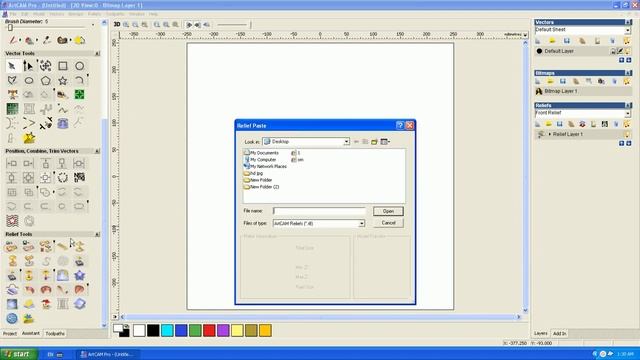Select the Paint brush tool

13,40
